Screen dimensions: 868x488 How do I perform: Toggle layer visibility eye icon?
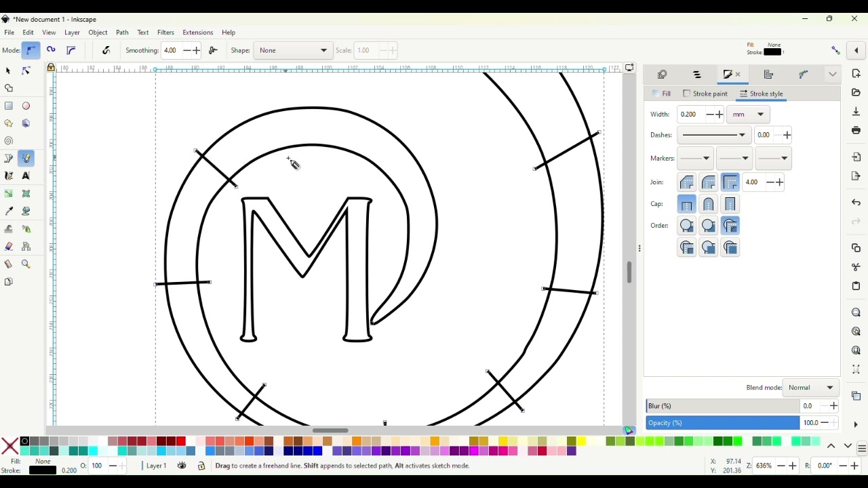tap(182, 467)
